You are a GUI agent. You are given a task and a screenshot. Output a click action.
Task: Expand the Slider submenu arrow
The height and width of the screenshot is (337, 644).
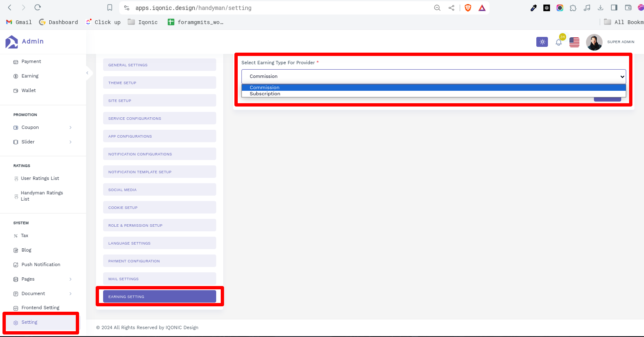coord(70,142)
